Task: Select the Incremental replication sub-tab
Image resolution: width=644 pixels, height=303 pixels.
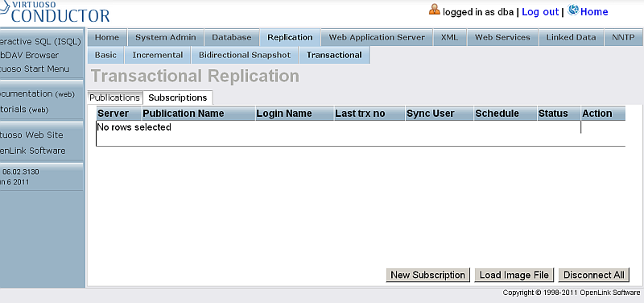Action: tap(157, 55)
